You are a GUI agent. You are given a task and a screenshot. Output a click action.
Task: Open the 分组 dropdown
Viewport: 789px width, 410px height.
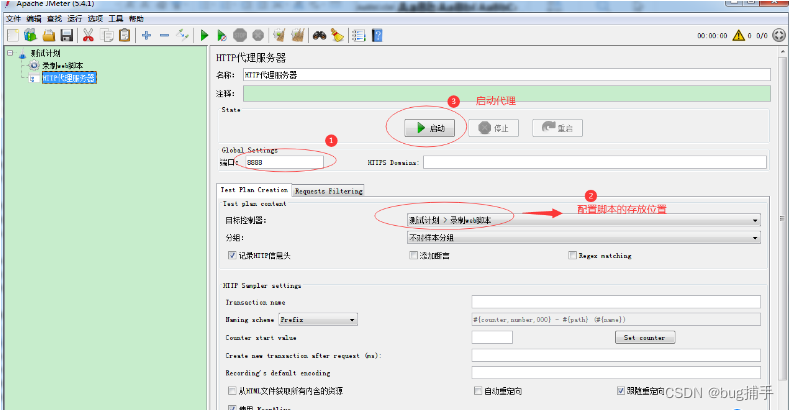[x=584, y=237]
